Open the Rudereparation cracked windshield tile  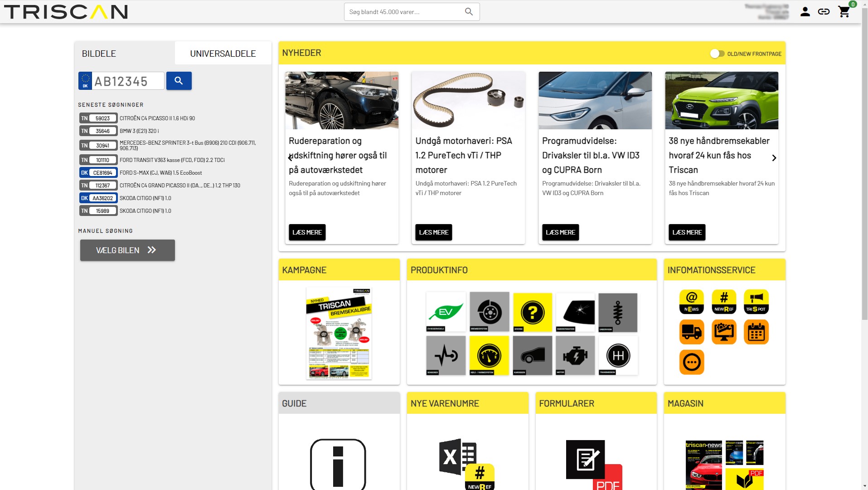576,312
